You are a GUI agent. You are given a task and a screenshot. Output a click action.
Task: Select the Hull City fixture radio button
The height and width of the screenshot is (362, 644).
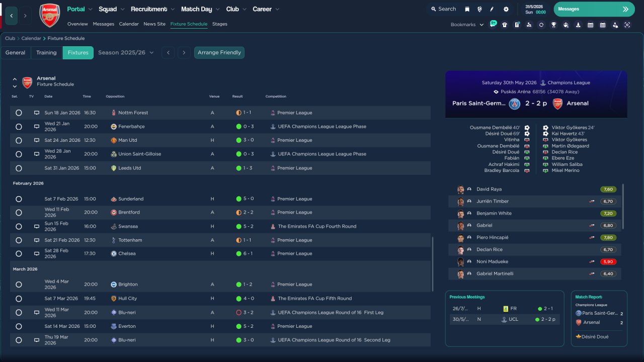tap(19, 299)
